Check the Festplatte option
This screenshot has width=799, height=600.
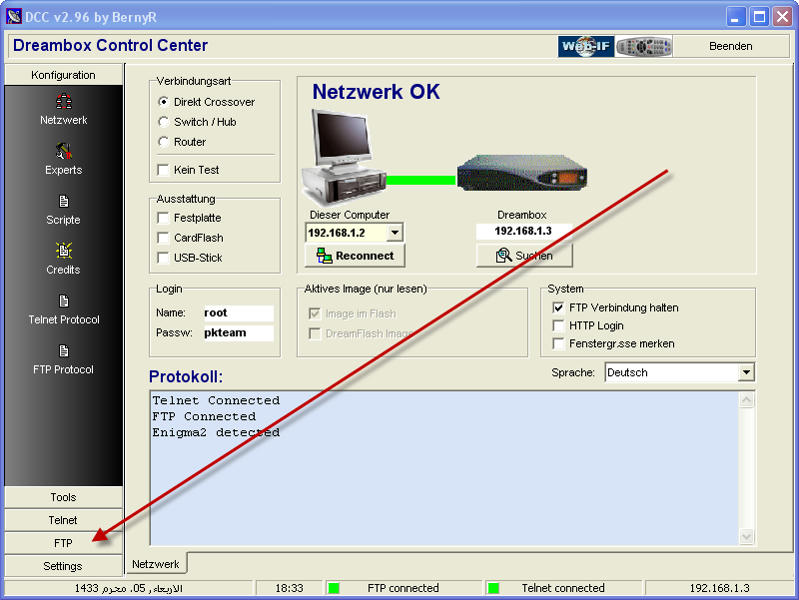coord(163,218)
